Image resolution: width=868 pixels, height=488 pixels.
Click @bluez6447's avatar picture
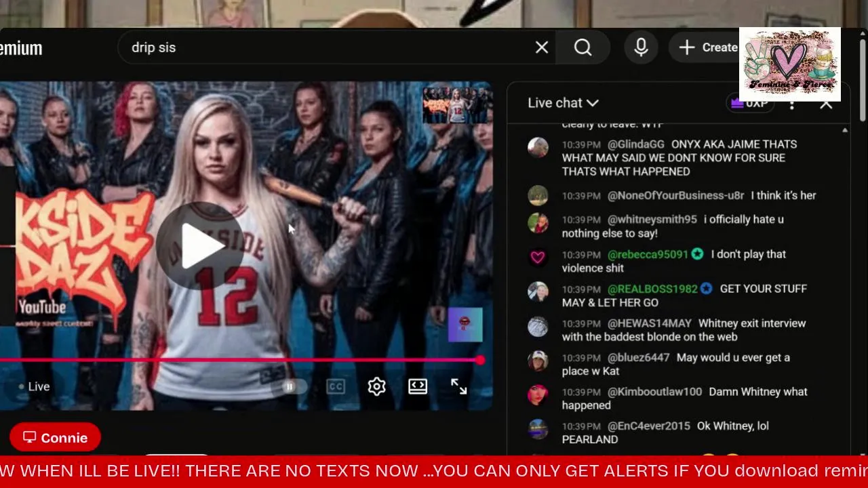(x=538, y=361)
